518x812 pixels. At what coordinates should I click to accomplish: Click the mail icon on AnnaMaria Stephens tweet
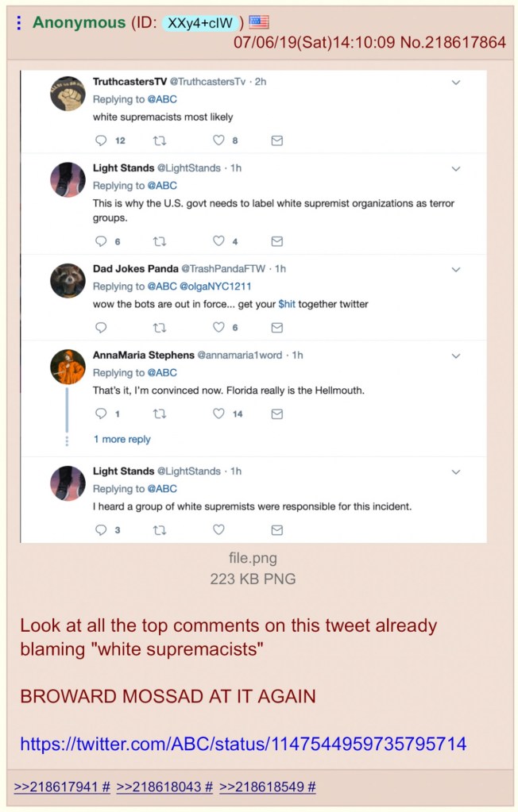click(x=276, y=414)
